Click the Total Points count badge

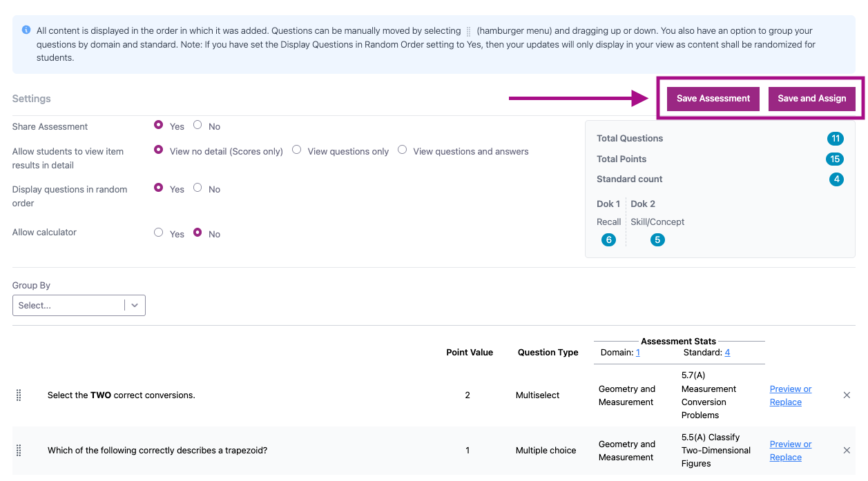point(835,159)
